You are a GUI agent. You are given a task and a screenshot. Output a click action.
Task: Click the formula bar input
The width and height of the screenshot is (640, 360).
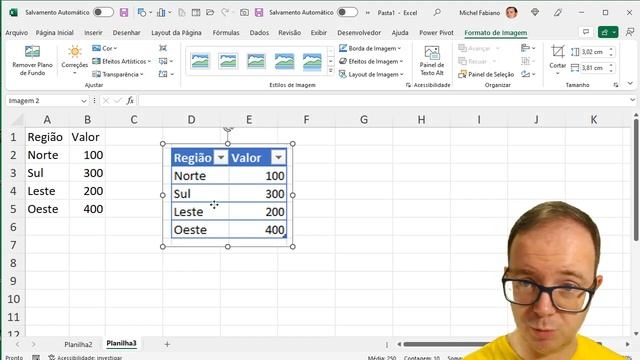click(x=384, y=100)
